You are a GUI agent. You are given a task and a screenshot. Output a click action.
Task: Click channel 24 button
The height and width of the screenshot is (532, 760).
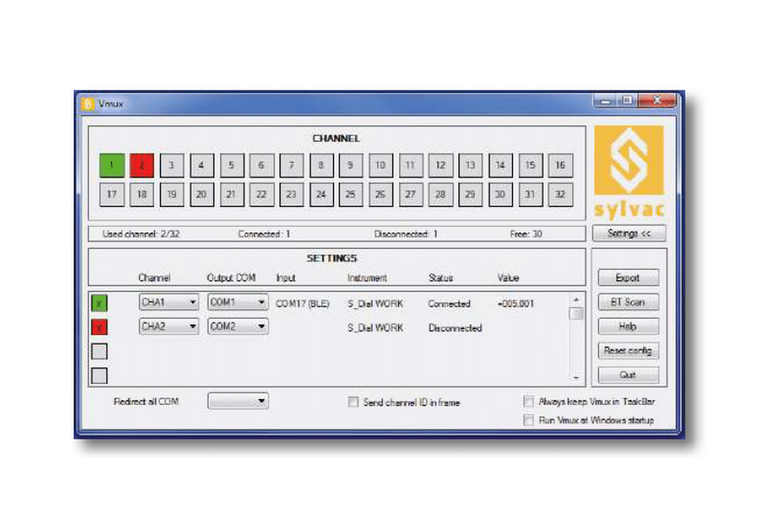pyautogui.click(x=321, y=195)
